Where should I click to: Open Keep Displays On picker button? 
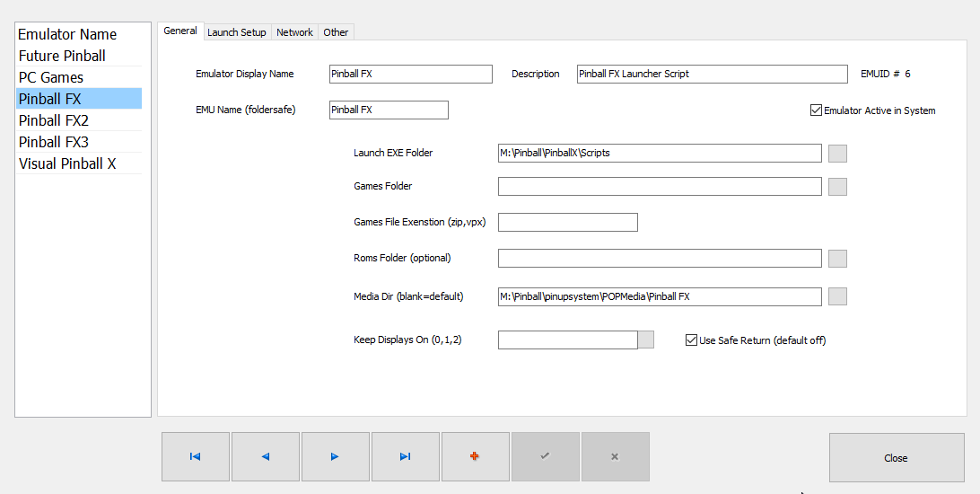(646, 340)
